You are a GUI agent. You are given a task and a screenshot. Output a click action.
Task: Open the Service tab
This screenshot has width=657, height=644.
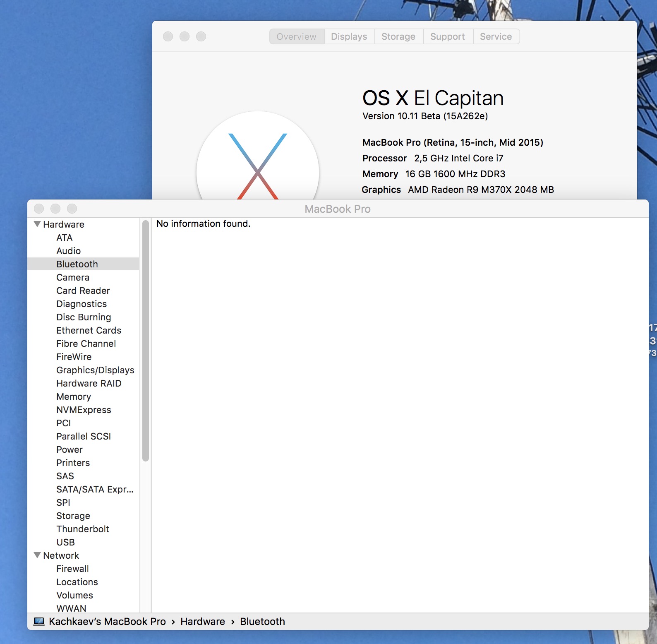click(496, 36)
